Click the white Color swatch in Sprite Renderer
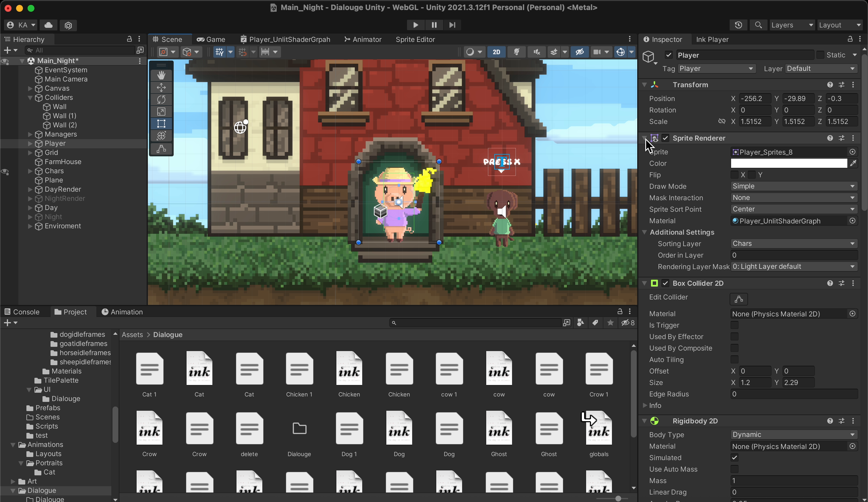 pos(789,164)
